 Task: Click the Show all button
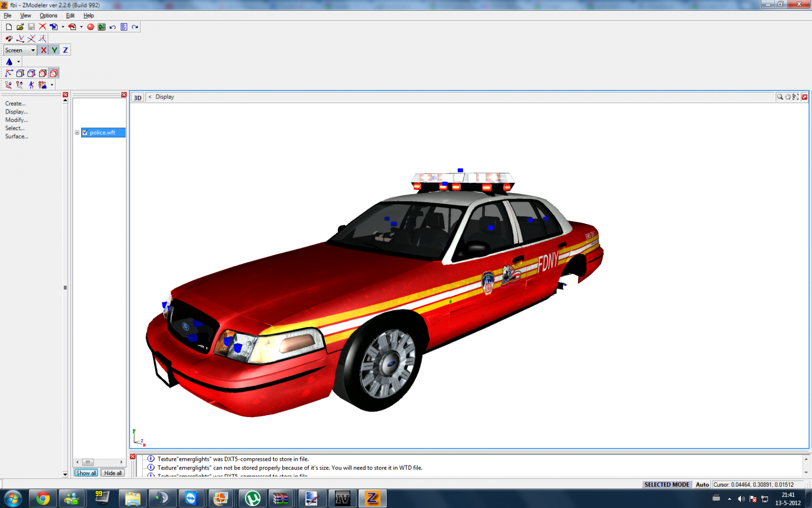[x=86, y=473]
